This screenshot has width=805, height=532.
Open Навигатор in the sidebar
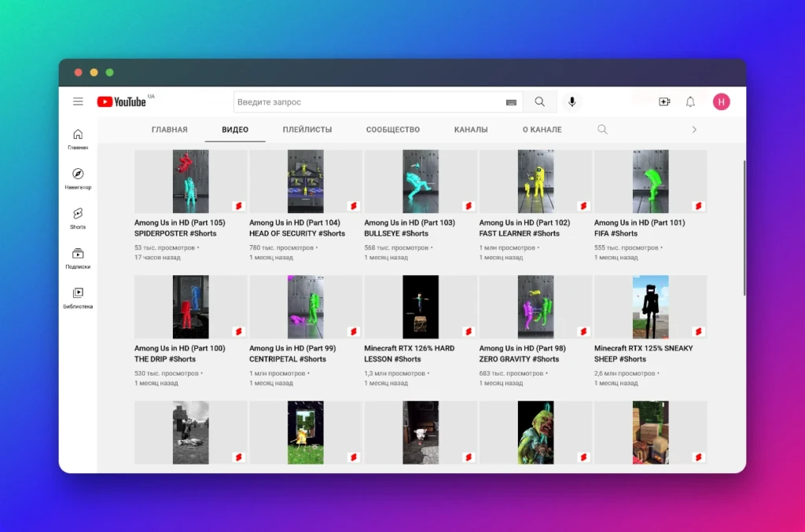pos(78,178)
